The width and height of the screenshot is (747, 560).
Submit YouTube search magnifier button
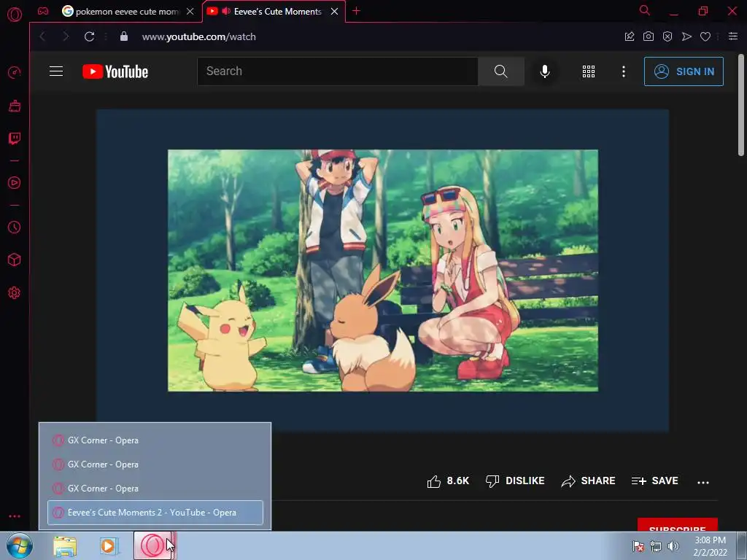point(500,71)
